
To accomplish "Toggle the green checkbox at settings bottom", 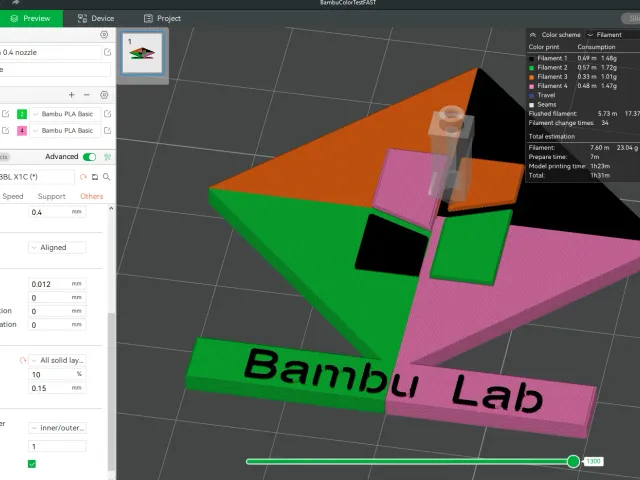I will [32, 464].
